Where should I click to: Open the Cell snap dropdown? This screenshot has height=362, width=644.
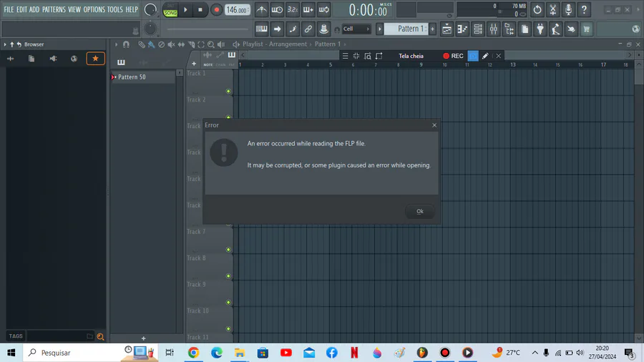tap(356, 29)
